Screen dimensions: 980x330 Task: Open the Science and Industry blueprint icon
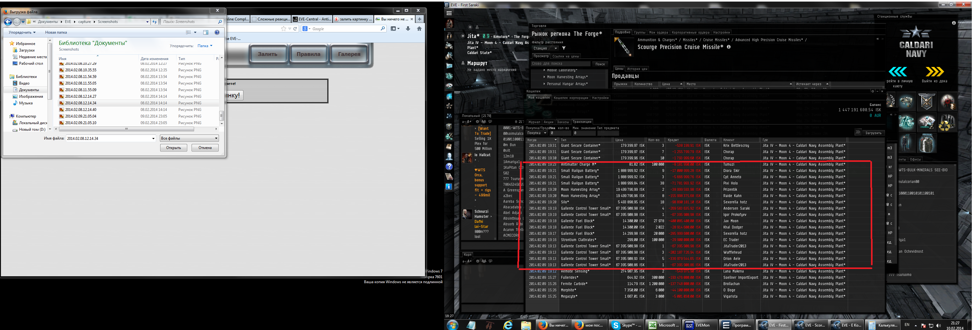coord(927,123)
